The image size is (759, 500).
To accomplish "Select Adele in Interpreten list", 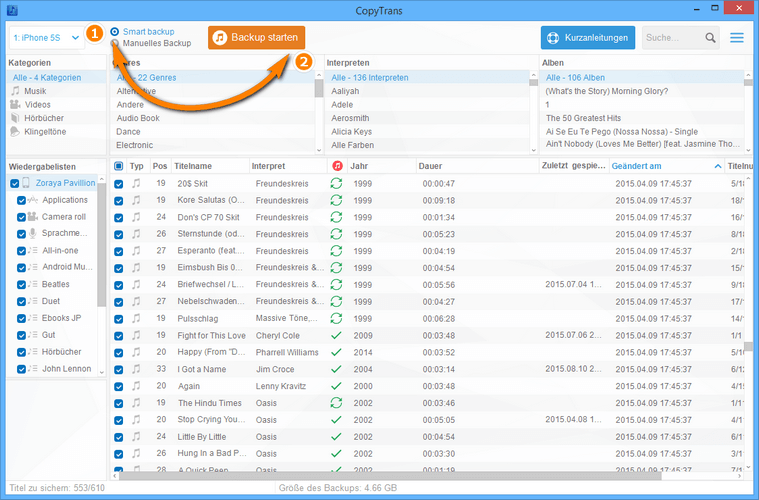I will pyautogui.click(x=342, y=105).
